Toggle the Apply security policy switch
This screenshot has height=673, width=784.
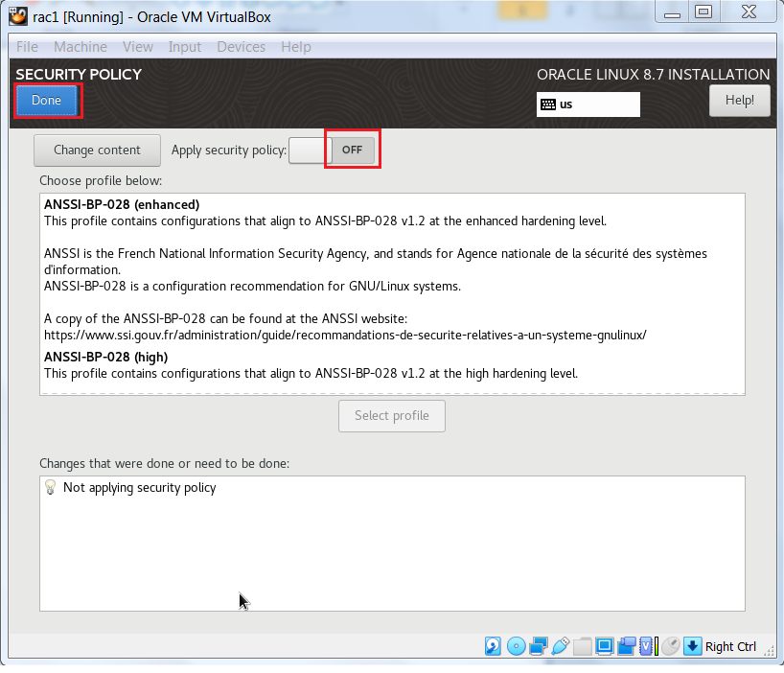click(332, 150)
